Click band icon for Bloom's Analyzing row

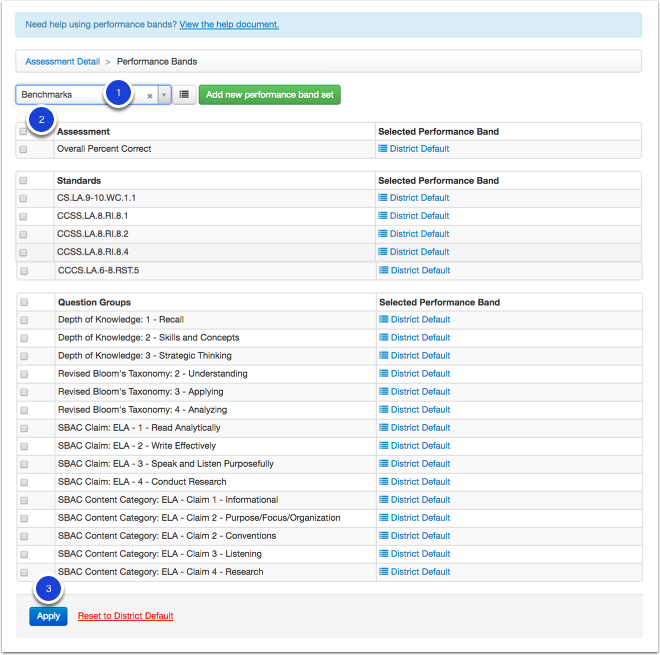click(383, 410)
